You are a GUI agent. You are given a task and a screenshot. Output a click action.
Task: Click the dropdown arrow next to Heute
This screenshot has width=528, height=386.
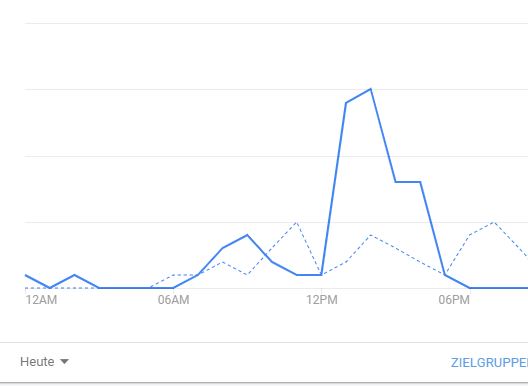[x=64, y=362]
